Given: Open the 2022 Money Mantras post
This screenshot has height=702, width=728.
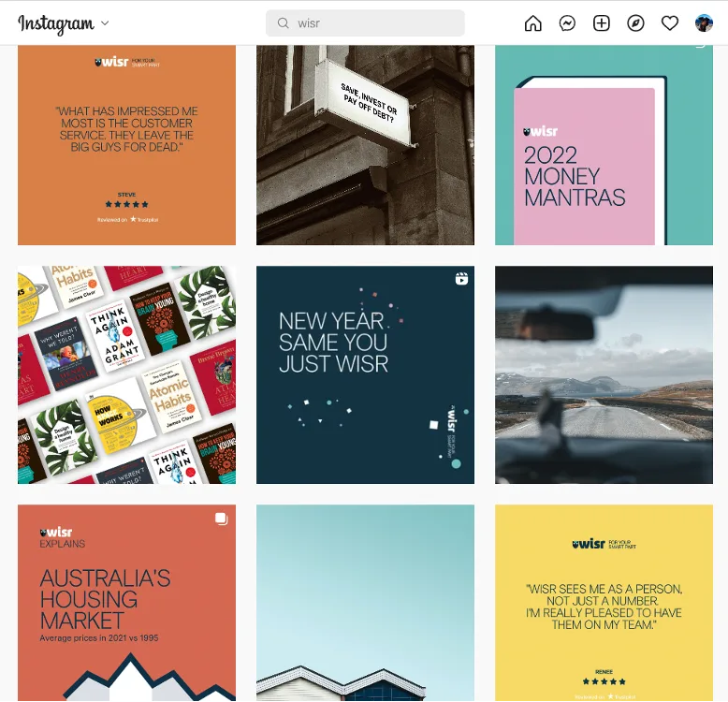Looking at the screenshot, I should tap(604, 145).
